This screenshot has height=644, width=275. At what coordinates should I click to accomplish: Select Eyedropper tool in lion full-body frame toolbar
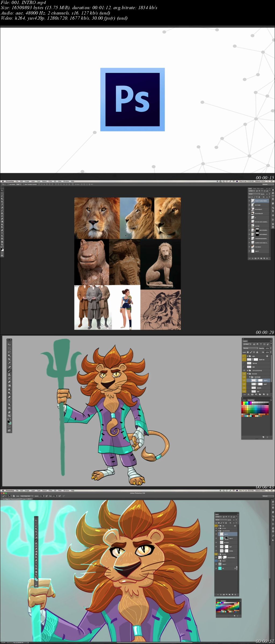(x=9, y=363)
